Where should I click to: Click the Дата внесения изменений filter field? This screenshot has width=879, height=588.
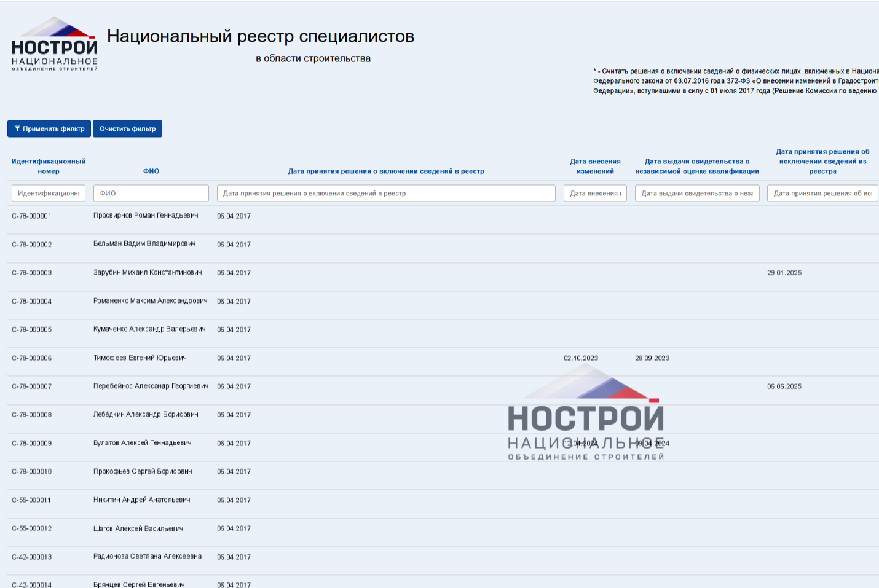tap(594, 193)
